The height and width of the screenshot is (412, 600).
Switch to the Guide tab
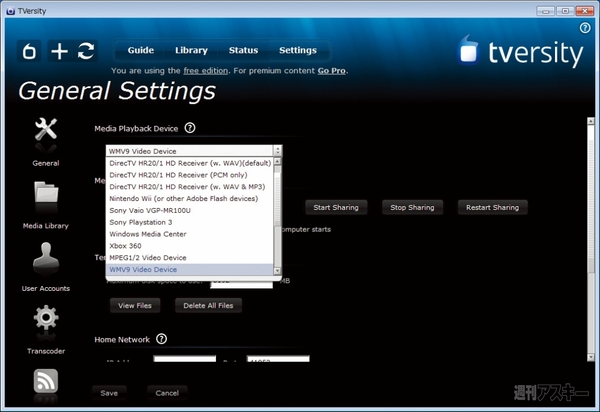(141, 50)
